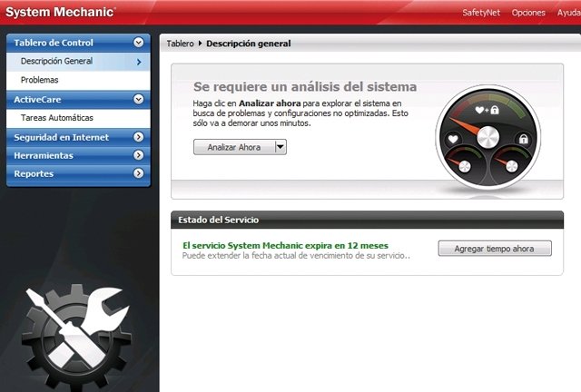The height and width of the screenshot is (392, 581).
Task: Click the Tablero de Control header
Action: 78,43
